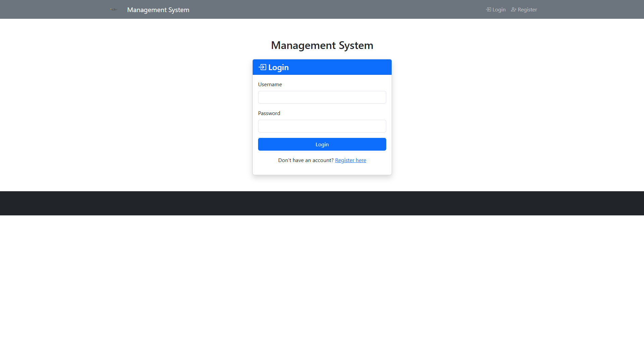
Task: Click the Username field label text
Action: (x=270, y=84)
